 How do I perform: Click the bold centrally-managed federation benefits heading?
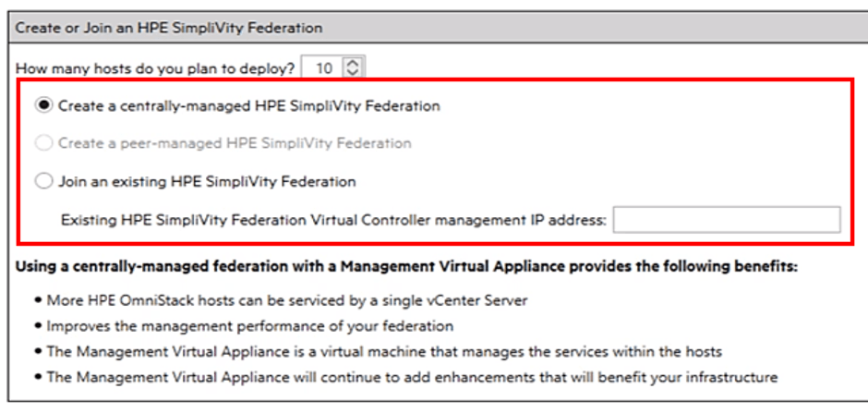coord(406,267)
